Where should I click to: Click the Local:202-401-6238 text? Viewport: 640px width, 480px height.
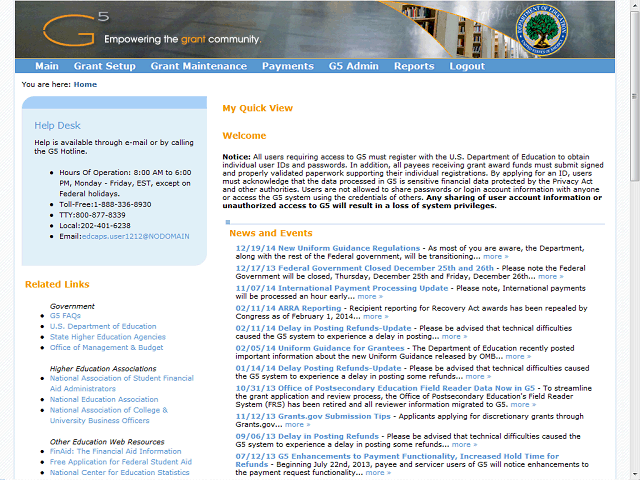95,226
